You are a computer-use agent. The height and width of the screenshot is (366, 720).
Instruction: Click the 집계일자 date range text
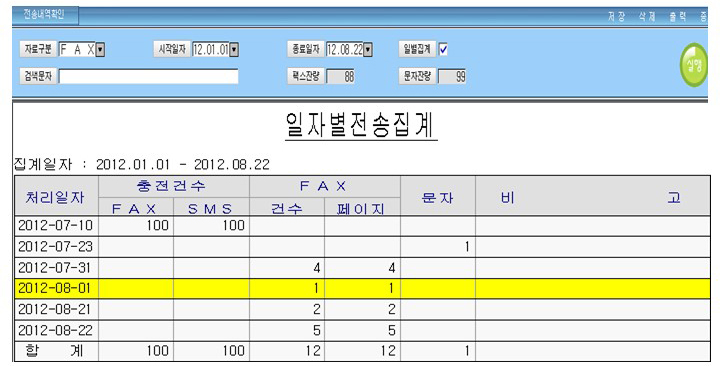(x=141, y=164)
